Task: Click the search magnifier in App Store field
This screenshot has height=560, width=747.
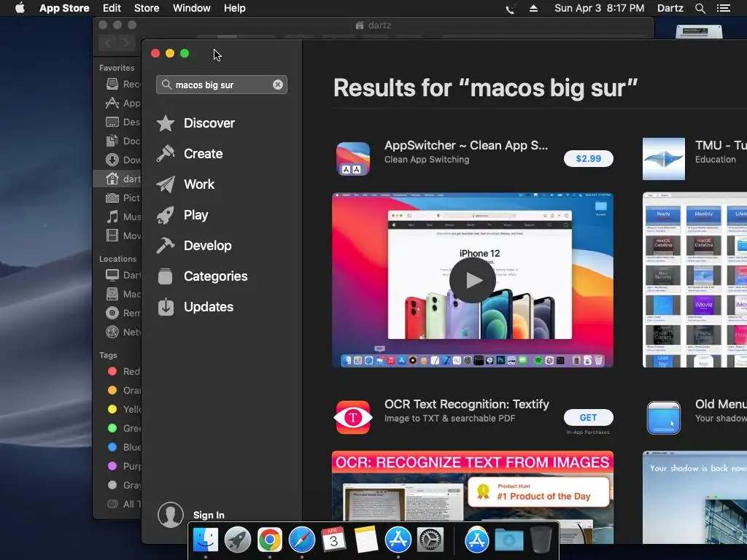Action: [166, 85]
